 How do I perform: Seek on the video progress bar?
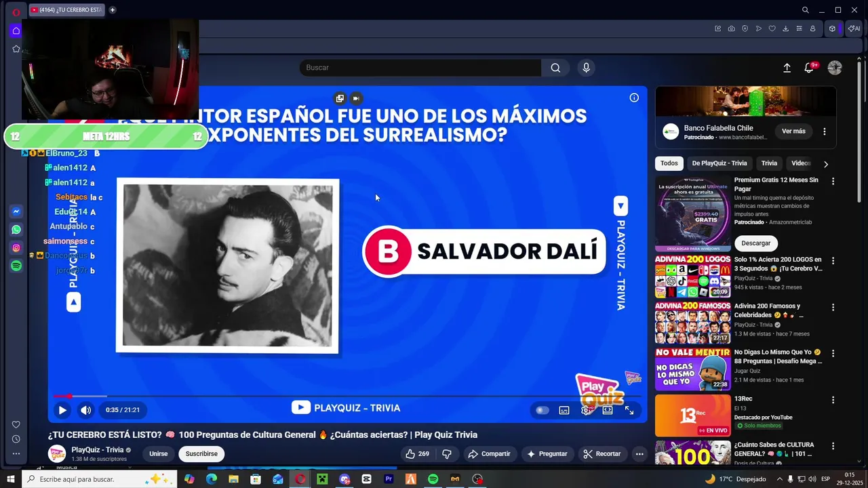pos(347,396)
